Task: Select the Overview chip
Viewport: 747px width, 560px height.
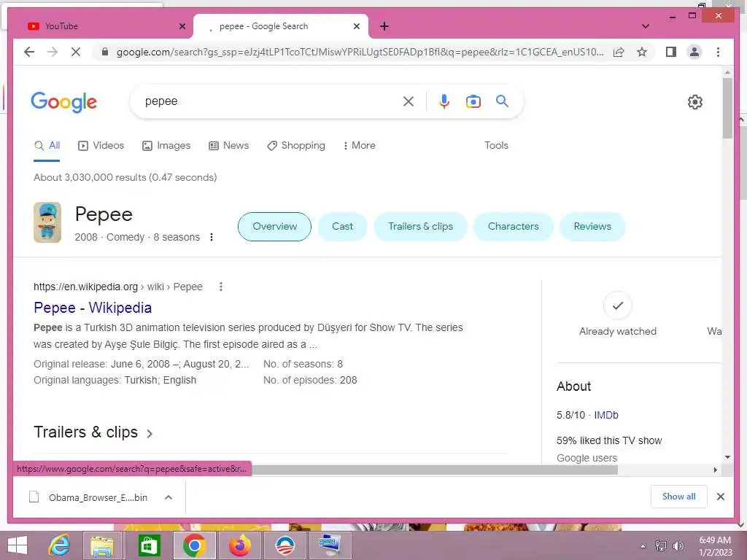Action: point(274,226)
